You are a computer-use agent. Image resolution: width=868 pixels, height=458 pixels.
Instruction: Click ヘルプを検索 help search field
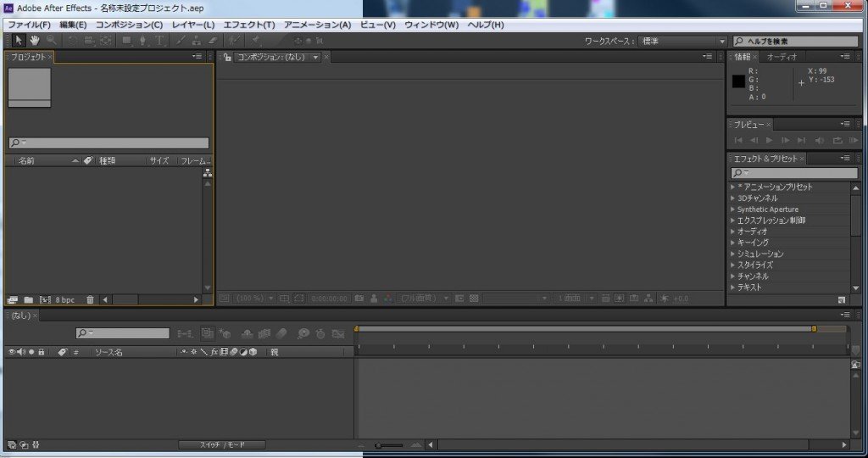pyautogui.click(x=795, y=41)
